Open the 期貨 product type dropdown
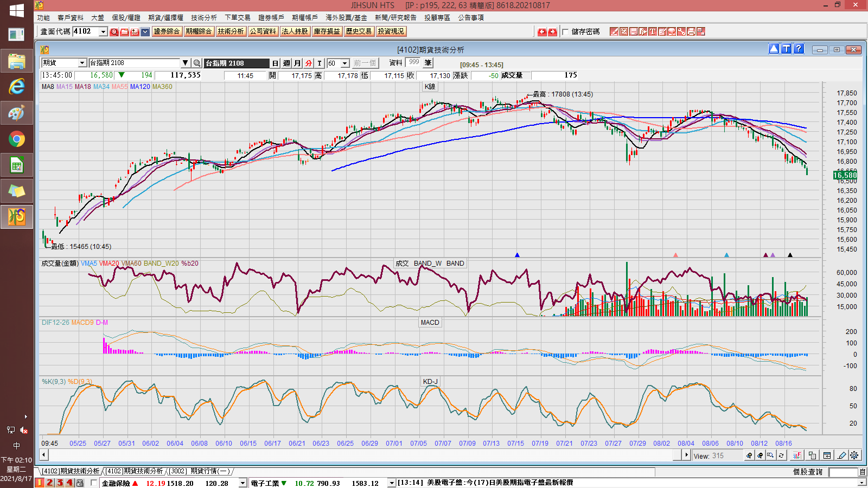This screenshot has height=488, width=868. (x=82, y=63)
